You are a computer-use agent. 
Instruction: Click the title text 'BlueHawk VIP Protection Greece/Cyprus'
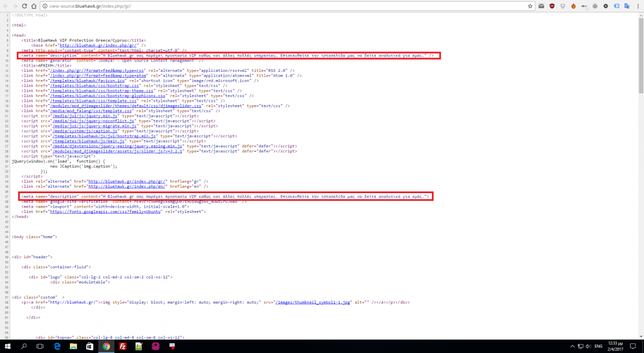82,40
